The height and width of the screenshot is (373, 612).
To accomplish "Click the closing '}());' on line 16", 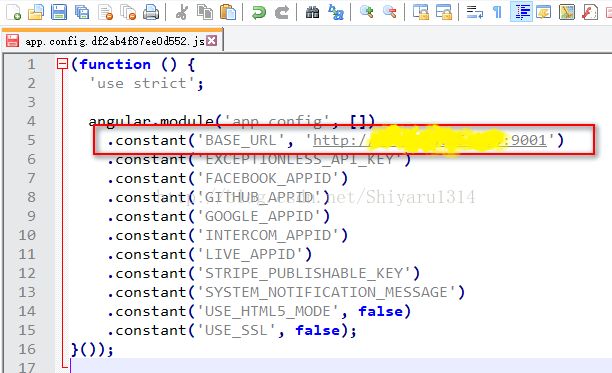I will [x=92, y=349].
